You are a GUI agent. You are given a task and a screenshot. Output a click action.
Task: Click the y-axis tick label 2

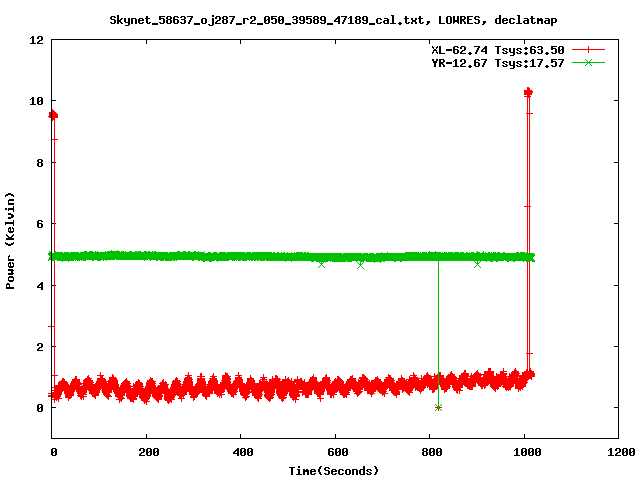tap(40, 347)
